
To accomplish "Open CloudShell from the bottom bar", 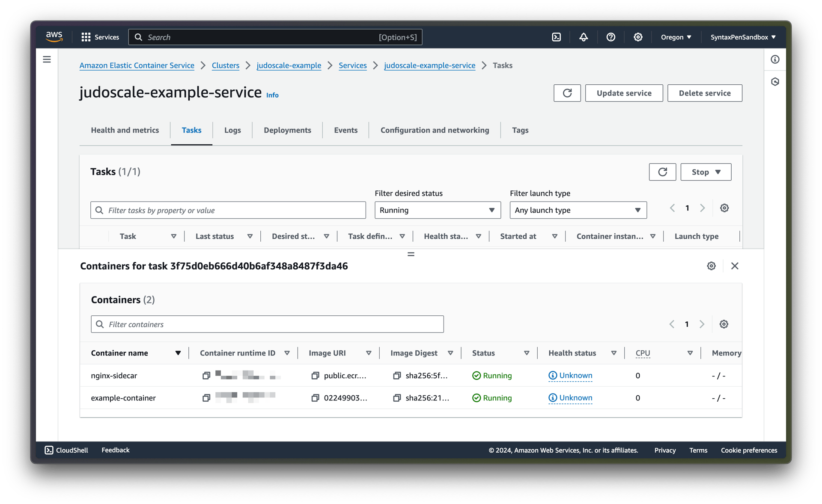I will pos(66,450).
